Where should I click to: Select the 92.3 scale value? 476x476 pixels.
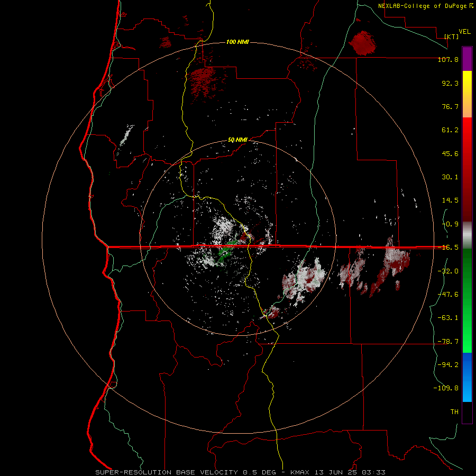click(450, 83)
